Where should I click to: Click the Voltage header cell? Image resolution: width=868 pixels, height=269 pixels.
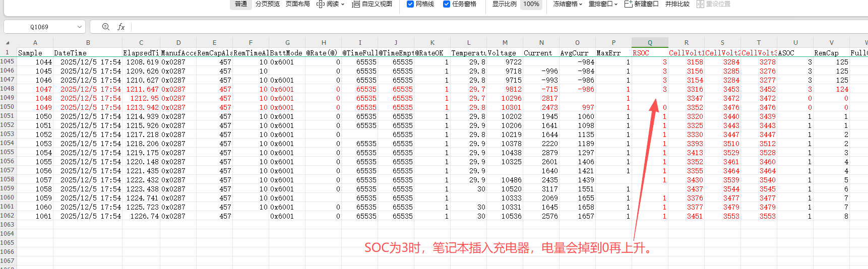pos(505,53)
